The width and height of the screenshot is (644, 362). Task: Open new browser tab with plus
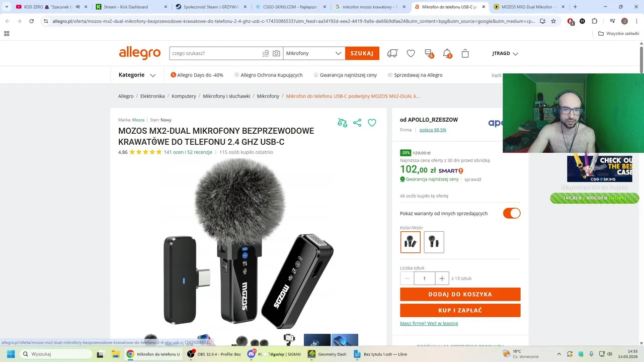575,7
